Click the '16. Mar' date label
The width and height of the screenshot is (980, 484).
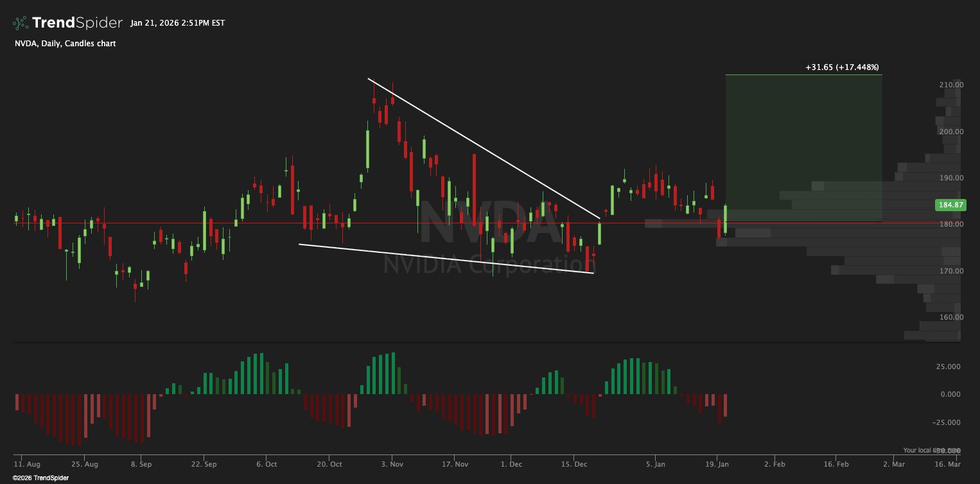pyautogui.click(x=948, y=463)
